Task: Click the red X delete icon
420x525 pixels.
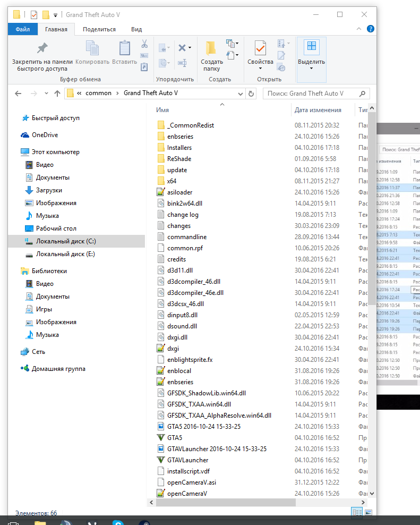Action: [x=182, y=48]
